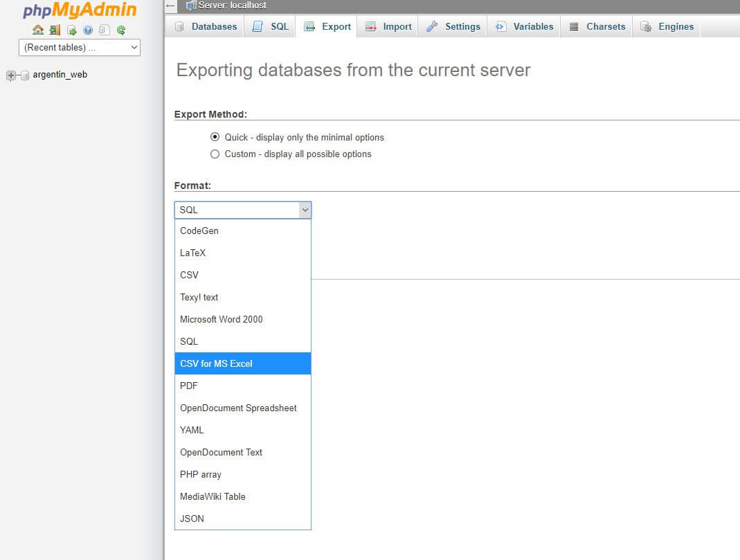Open phpMyAdmin documentation help icon
740x560 pixels.
(88, 30)
